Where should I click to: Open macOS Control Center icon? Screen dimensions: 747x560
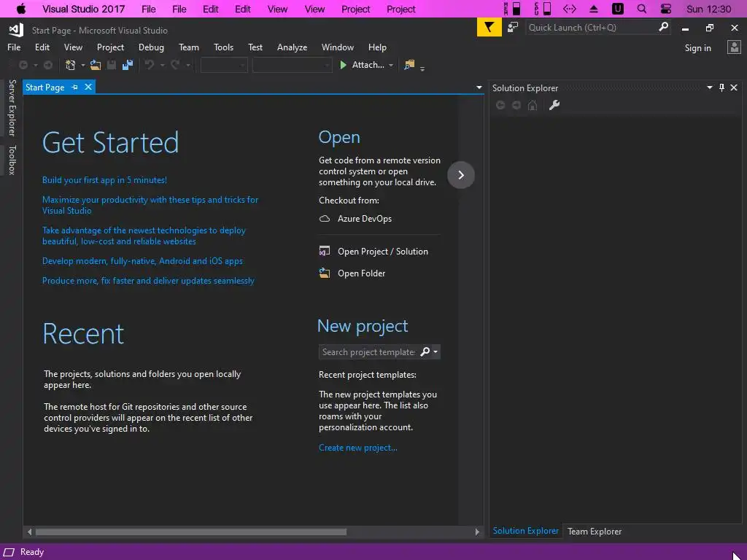pyautogui.click(x=665, y=9)
